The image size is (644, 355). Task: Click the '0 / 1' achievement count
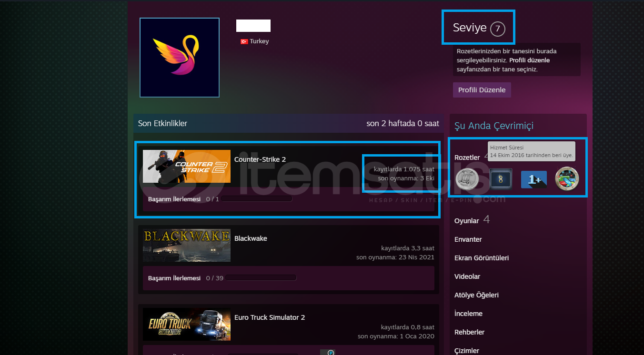(x=212, y=199)
